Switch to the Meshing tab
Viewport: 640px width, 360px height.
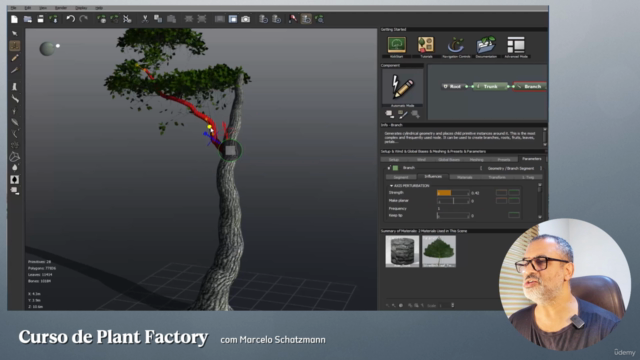[476, 160]
